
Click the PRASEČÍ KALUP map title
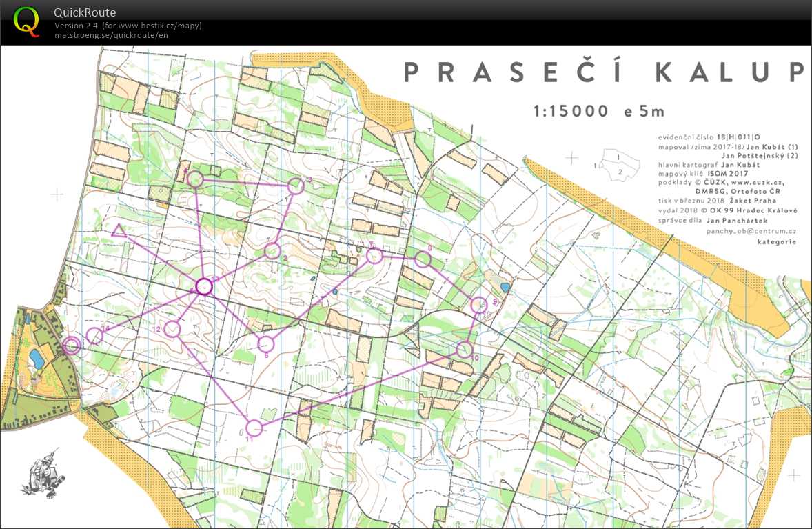(603, 72)
